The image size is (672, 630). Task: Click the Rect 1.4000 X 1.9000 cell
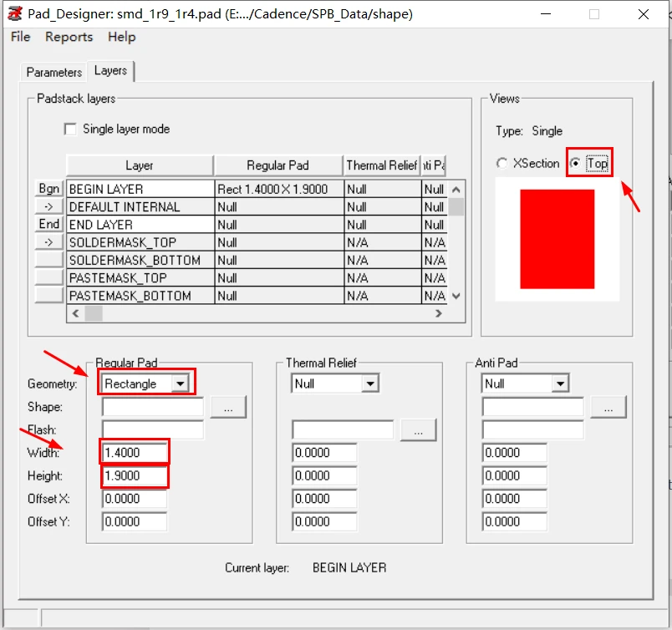coord(279,189)
